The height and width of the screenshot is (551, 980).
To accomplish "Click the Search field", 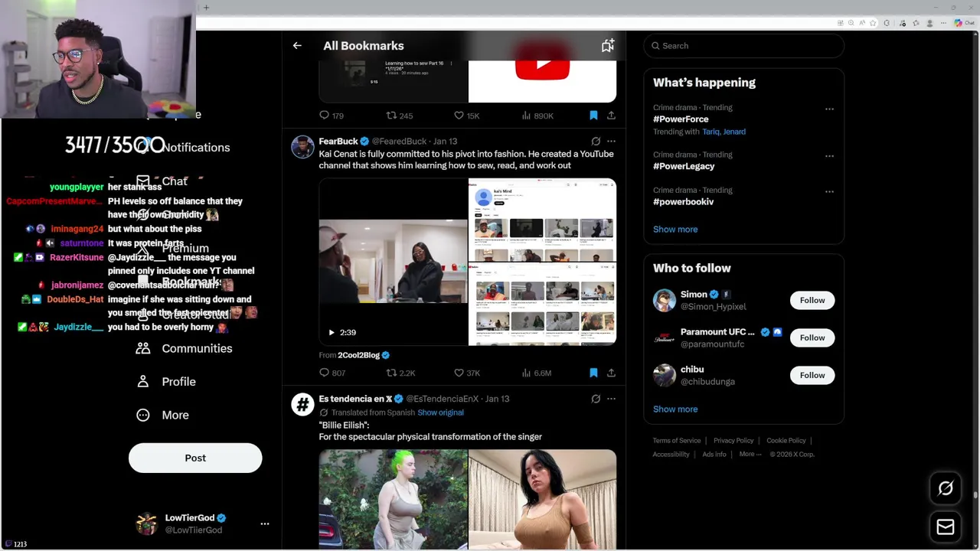I will point(744,46).
